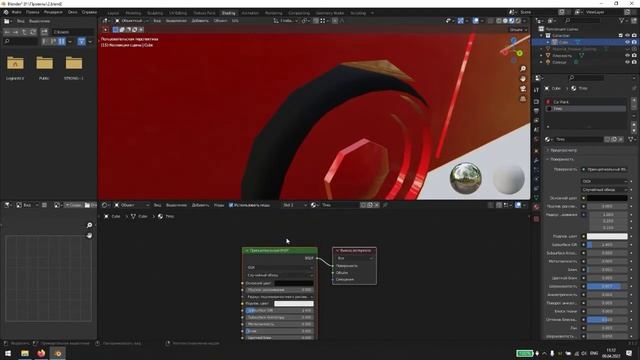Select material preview shading
The width and height of the screenshot is (640, 360).
point(512,20)
